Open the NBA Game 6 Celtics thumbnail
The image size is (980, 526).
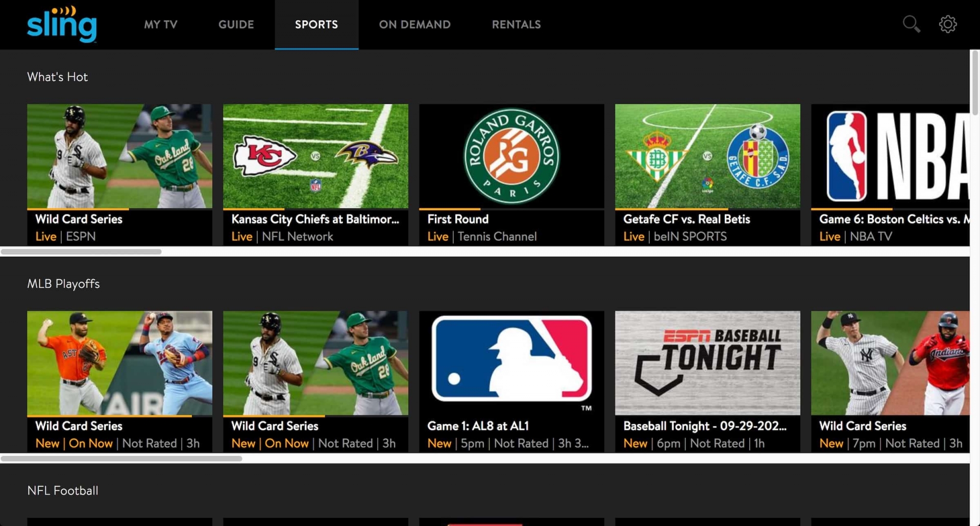pyautogui.click(x=890, y=156)
